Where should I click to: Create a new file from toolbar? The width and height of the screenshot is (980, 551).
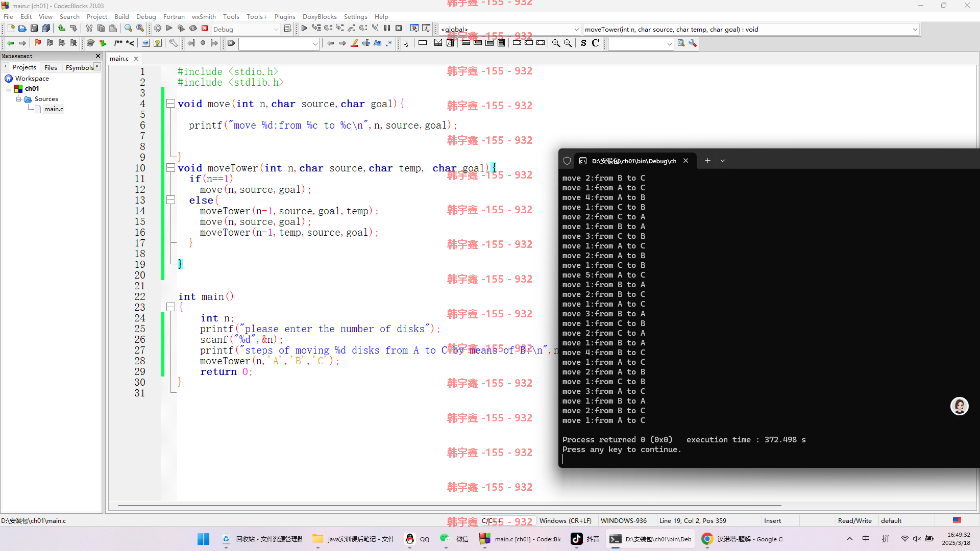[11, 29]
